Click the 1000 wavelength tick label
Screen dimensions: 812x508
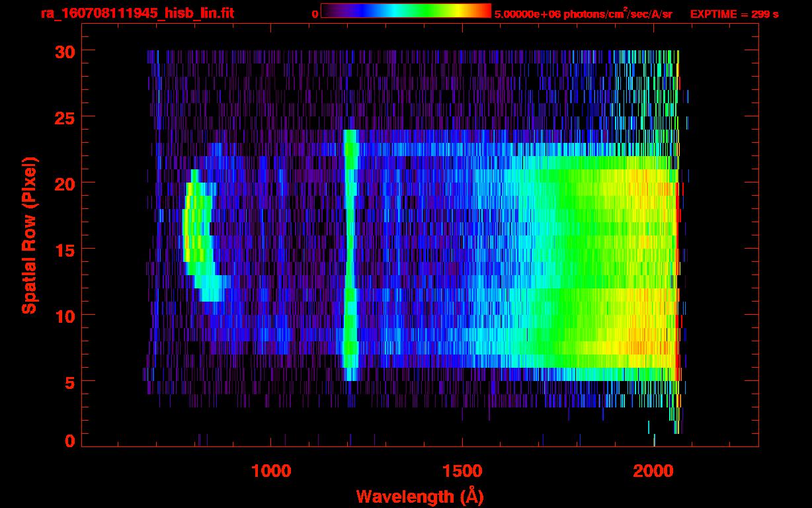click(271, 470)
